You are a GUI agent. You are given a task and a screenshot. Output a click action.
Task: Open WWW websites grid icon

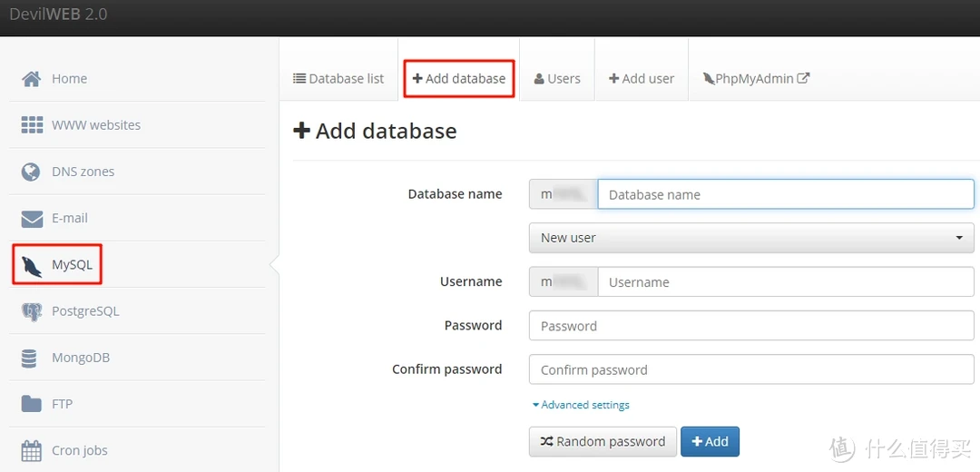32,125
